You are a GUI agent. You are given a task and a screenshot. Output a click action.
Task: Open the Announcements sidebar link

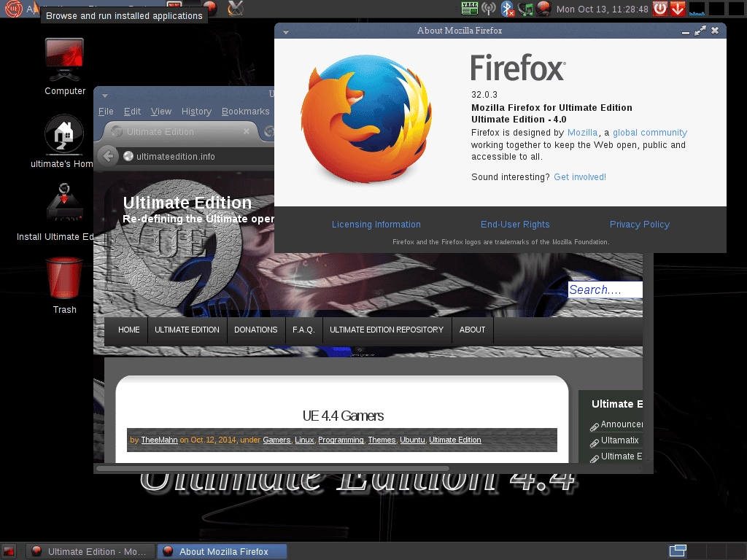tap(622, 424)
